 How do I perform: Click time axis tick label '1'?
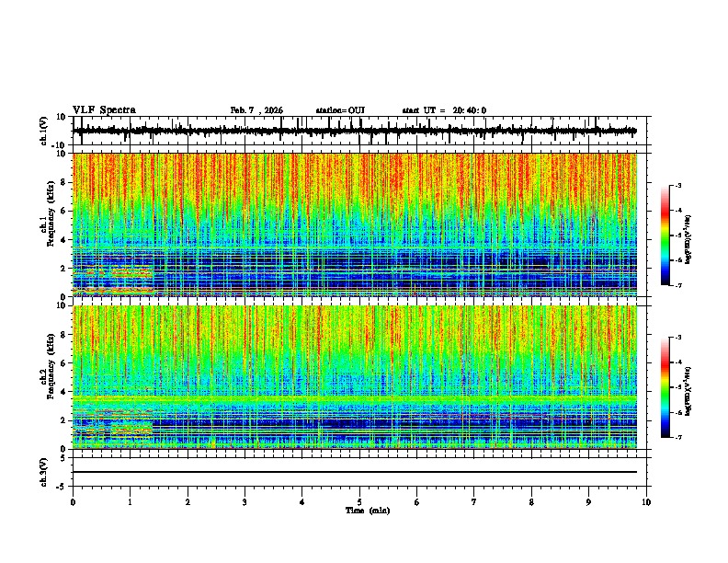[x=130, y=502]
